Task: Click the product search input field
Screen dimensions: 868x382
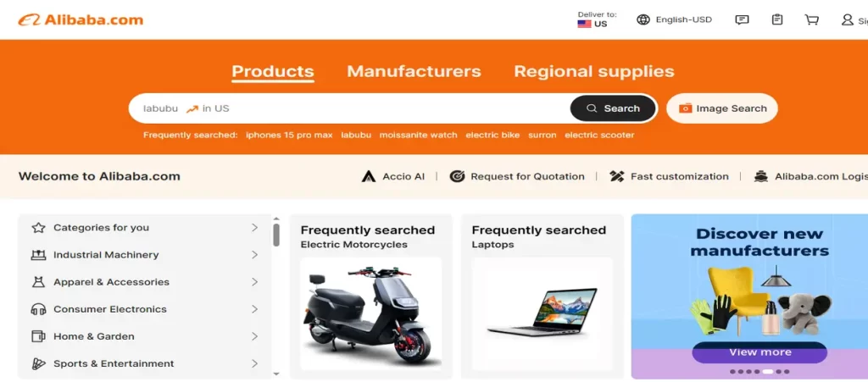Action: [x=350, y=108]
